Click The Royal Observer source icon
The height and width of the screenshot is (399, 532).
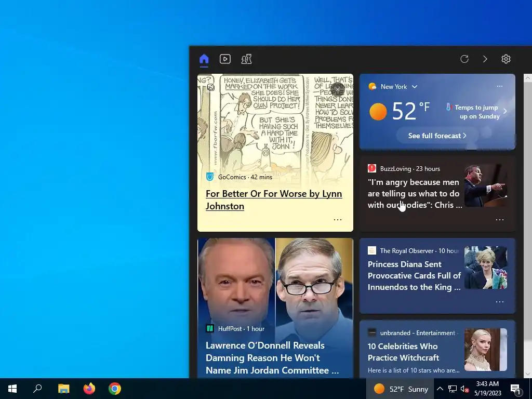pos(372,250)
